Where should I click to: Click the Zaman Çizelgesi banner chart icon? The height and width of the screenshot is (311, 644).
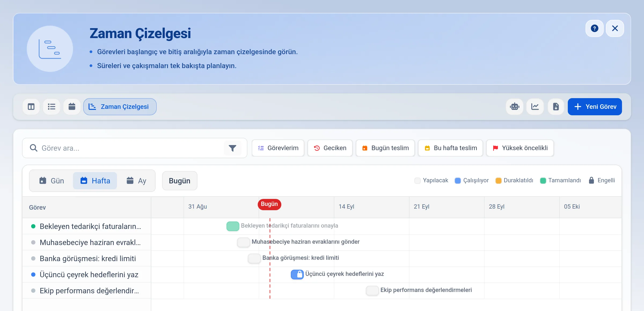click(50, 49)
